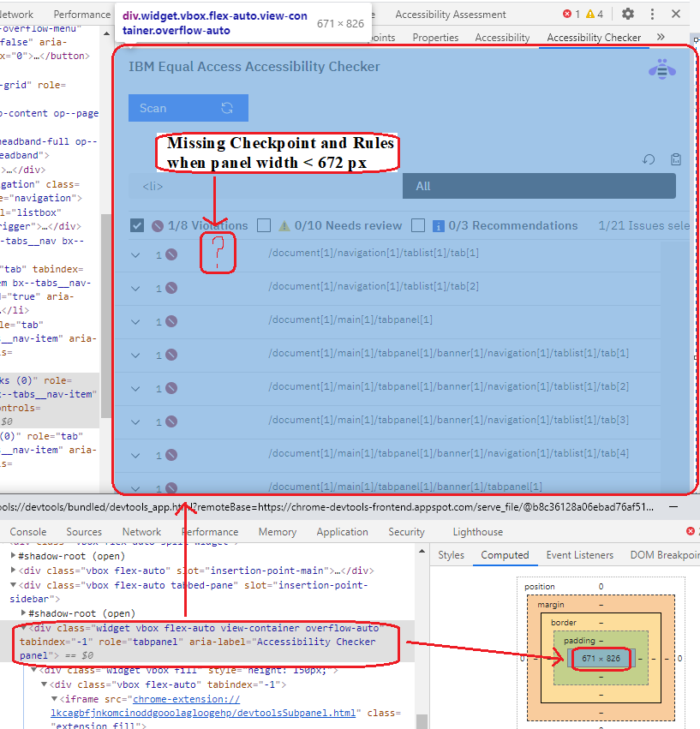Click the circular reset-scan arrow icon
Screen dimensions: 700x729
pyautogui.click(x=649, y=159)
